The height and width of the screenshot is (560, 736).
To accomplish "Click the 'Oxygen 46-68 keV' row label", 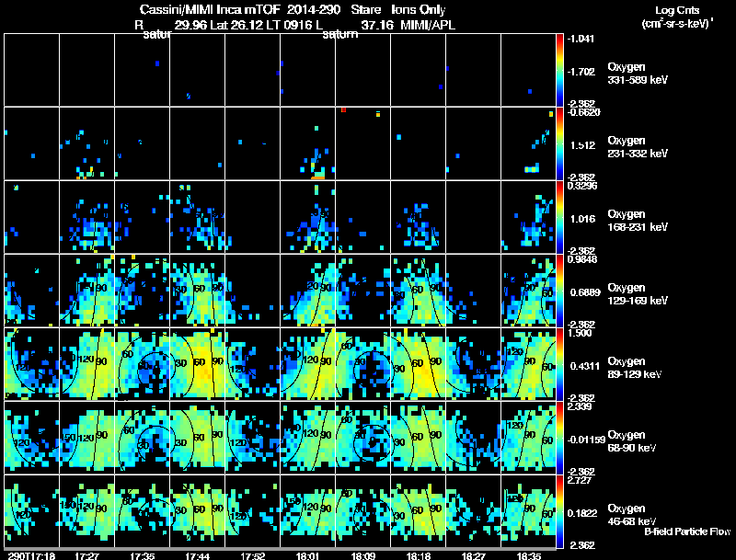I will point(632,515).
